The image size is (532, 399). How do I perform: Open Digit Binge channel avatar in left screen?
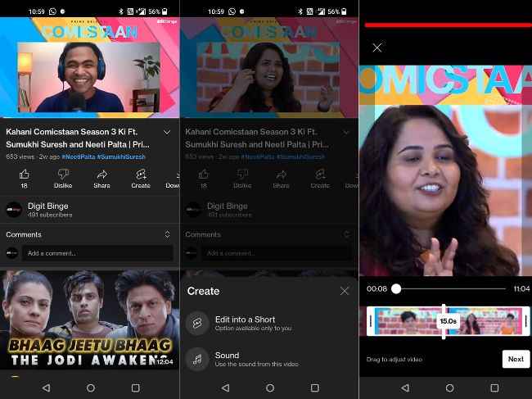(x=14, y=210)
